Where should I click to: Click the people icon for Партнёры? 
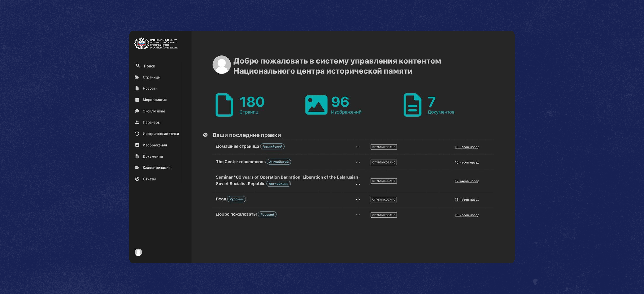(x=137, y=122)
